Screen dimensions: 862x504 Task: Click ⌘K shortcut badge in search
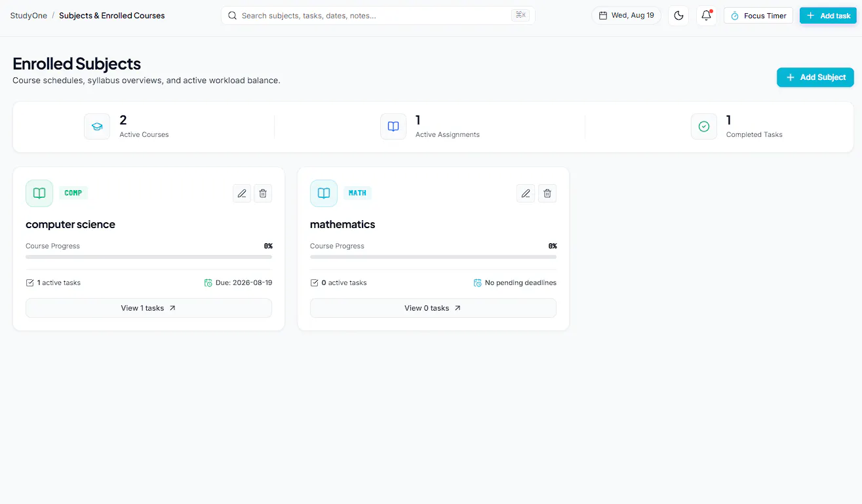pos(520,15)
